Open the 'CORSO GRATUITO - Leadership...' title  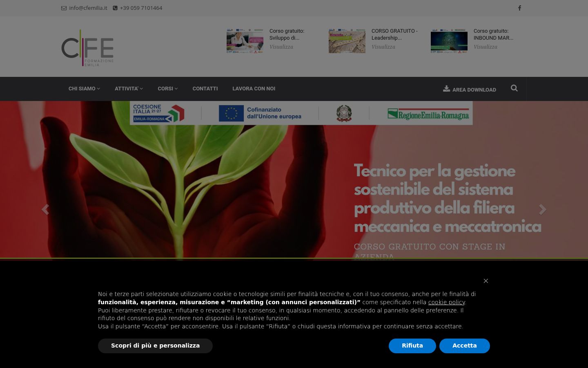(x=394, y=34)
